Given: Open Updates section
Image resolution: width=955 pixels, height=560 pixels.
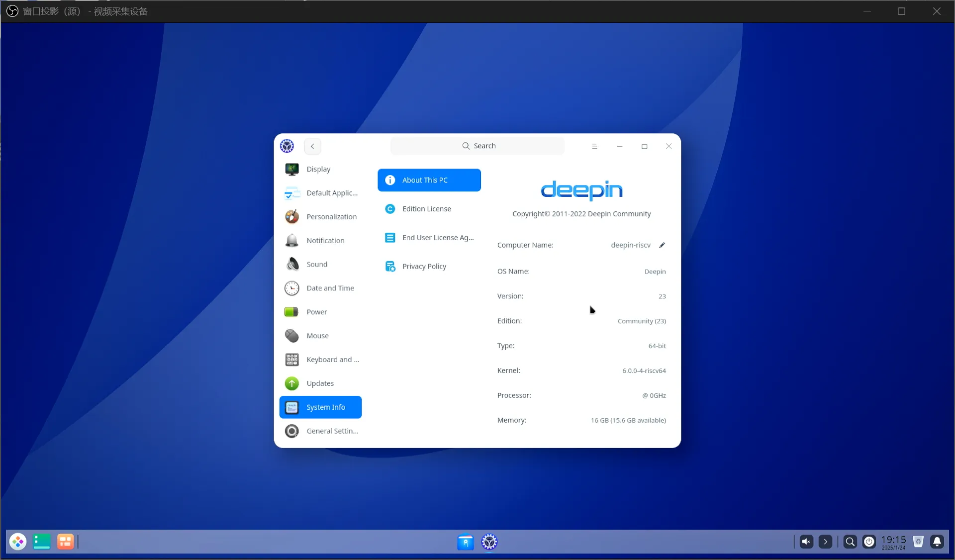Looking at the screenshot, I should point(320,383).
